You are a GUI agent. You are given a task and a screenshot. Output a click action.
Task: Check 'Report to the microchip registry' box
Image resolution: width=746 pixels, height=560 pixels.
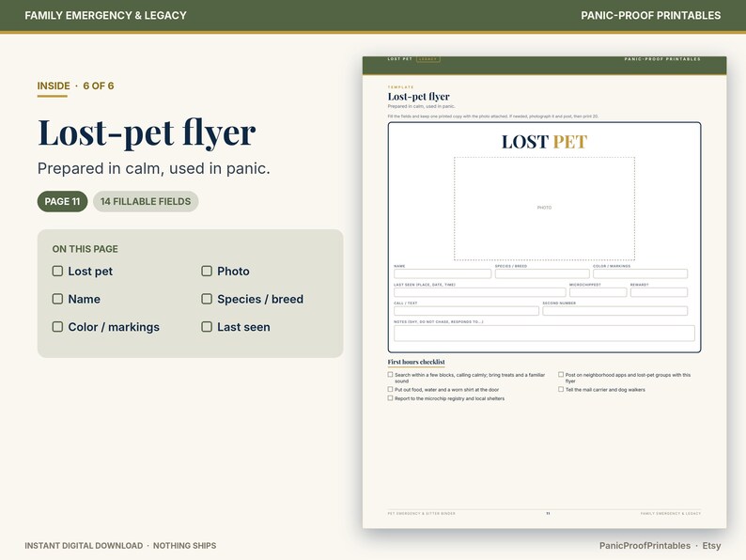tap(390, 398)
